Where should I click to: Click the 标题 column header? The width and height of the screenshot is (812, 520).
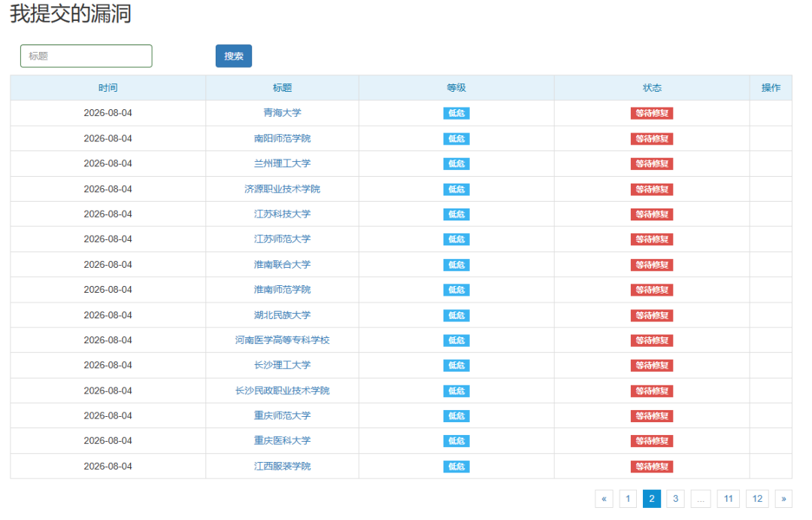pos(282,87)
